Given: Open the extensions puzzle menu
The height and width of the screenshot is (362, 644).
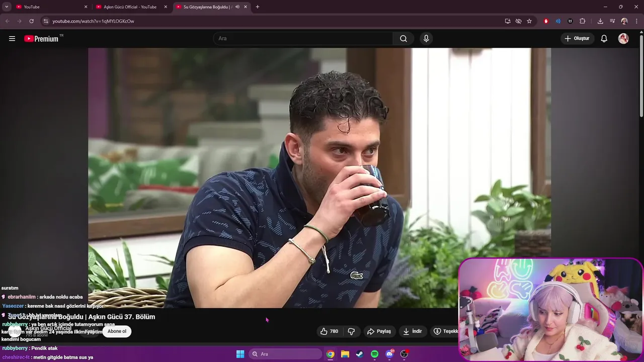Looking at the screenshot, I should pos(583,21).
